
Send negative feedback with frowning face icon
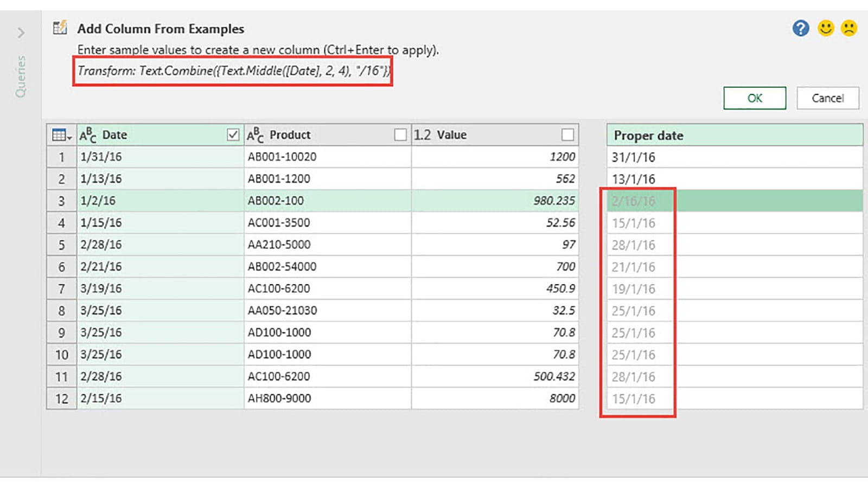tap(849, 28)
